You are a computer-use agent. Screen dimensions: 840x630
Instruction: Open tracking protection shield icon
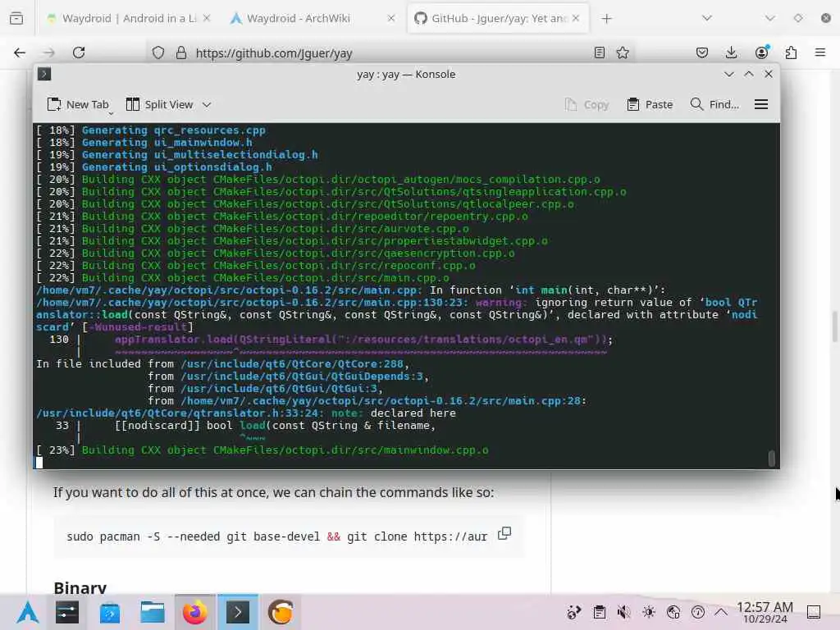pos(158,52)
